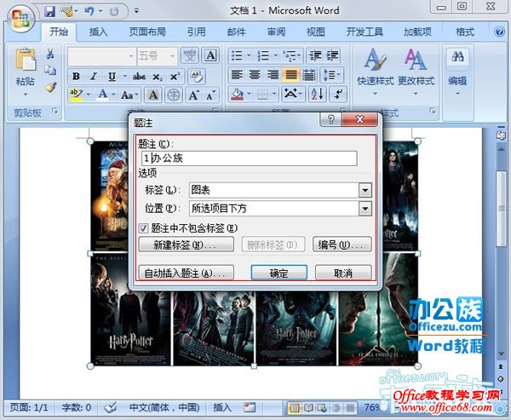The image size is (511, 420).
Task: Decrease paragraph indent
Action: pyautogui.click(x=315, y=55)
